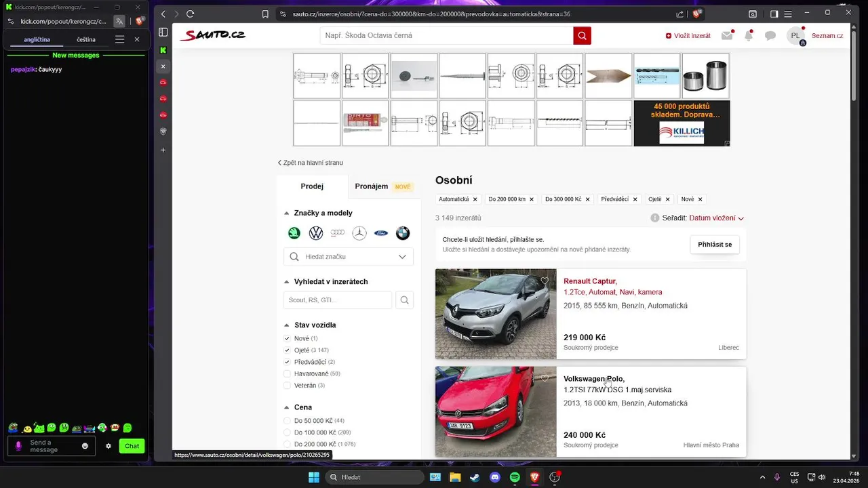This screenshot has height=488, width=868.
Task: Open the notifications bell icon
Action: coord(749,35)
